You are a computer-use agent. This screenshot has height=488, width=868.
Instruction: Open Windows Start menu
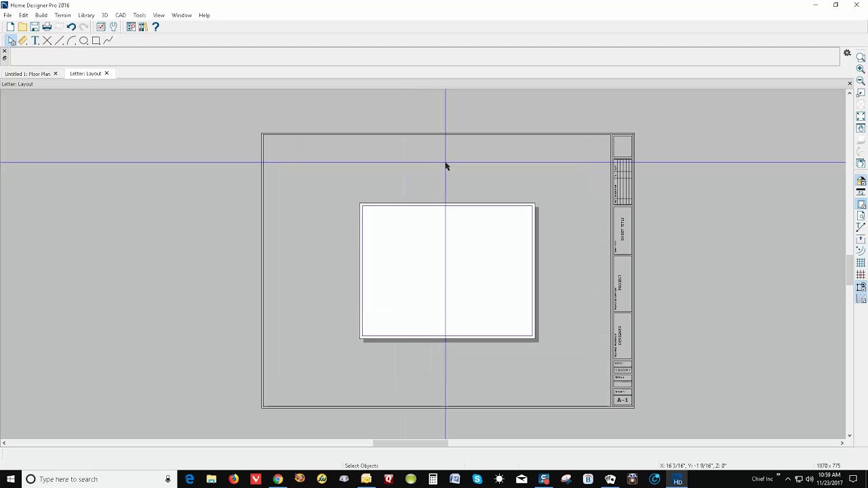[x=11, y=479]
